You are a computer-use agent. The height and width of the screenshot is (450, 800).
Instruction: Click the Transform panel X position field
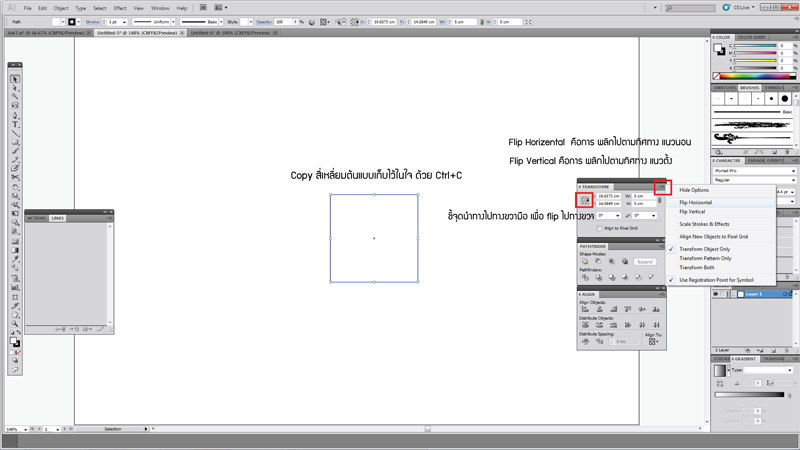[x=609, y=196]
